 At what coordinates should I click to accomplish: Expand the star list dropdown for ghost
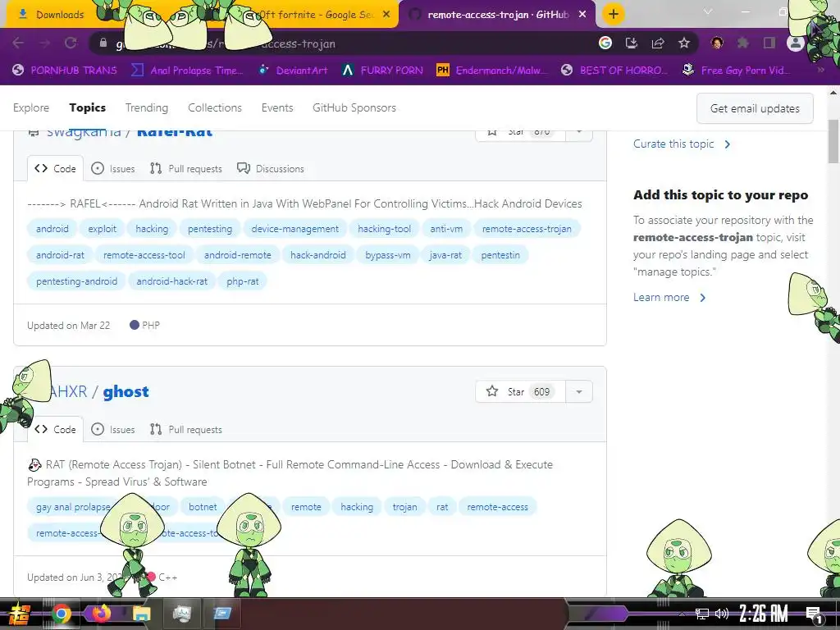[578, 391]
